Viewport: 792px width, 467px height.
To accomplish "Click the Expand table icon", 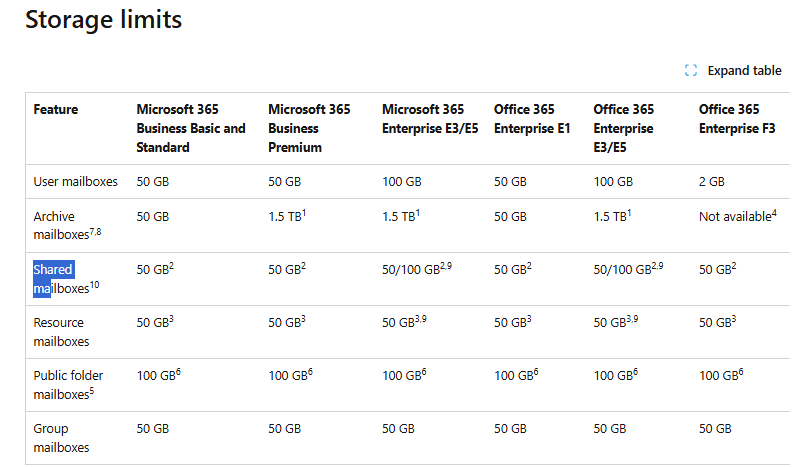I will point(690,71).
